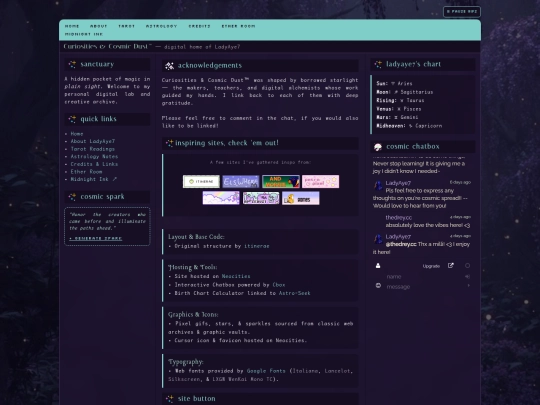The image size is (540, 405).
Task: Click the thedrey.cc username in chat
Action: click(398, 217)
